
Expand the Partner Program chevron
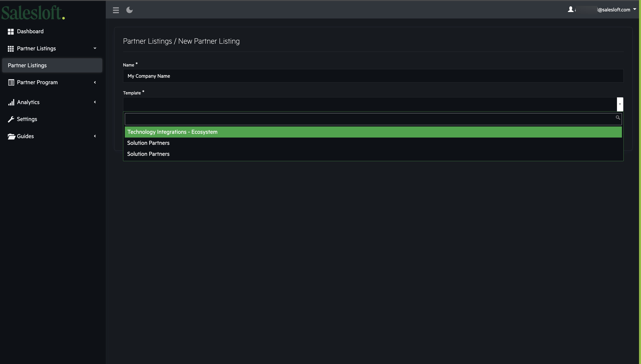[x=95, y=82]
